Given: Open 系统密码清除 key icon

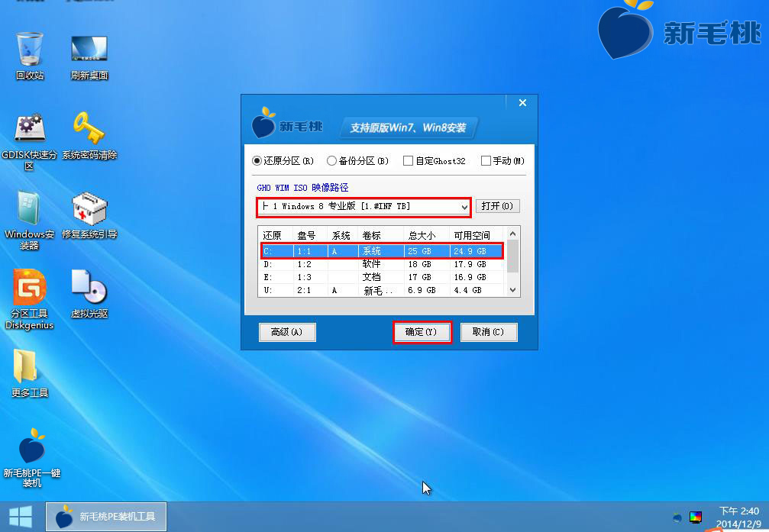Looking at the screenshot, I should pyautogui.click(x=89, y=136).
